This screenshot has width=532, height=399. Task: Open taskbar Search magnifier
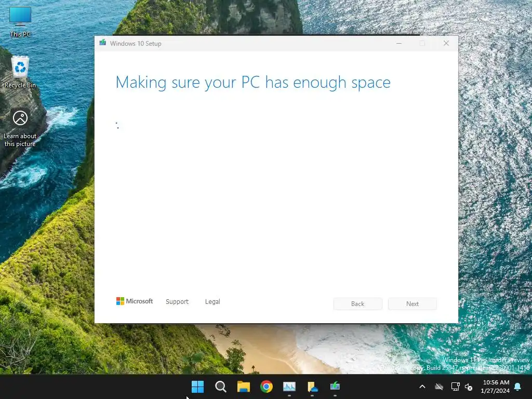[x=220, y=387]
